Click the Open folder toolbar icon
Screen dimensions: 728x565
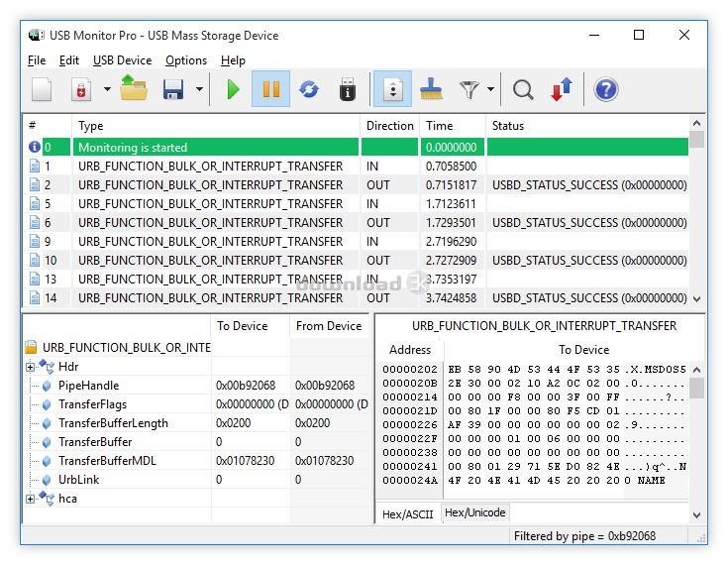(x=134, y=88)
